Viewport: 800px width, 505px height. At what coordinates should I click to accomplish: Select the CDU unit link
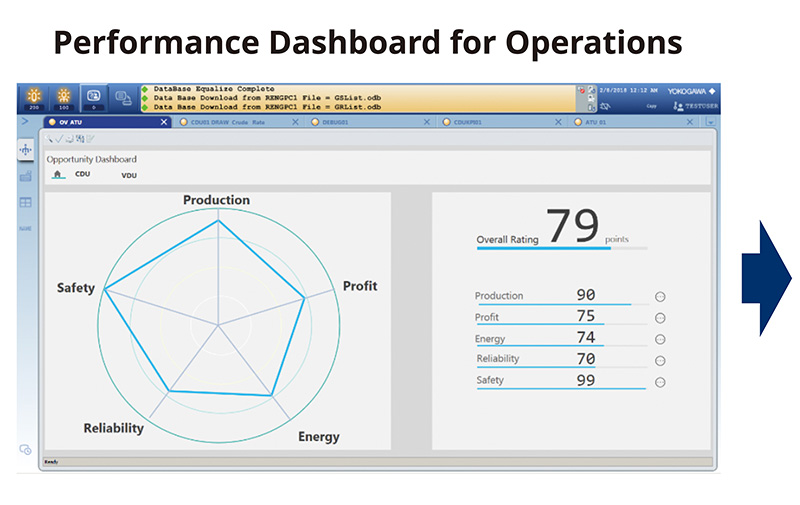pos(83,174)
